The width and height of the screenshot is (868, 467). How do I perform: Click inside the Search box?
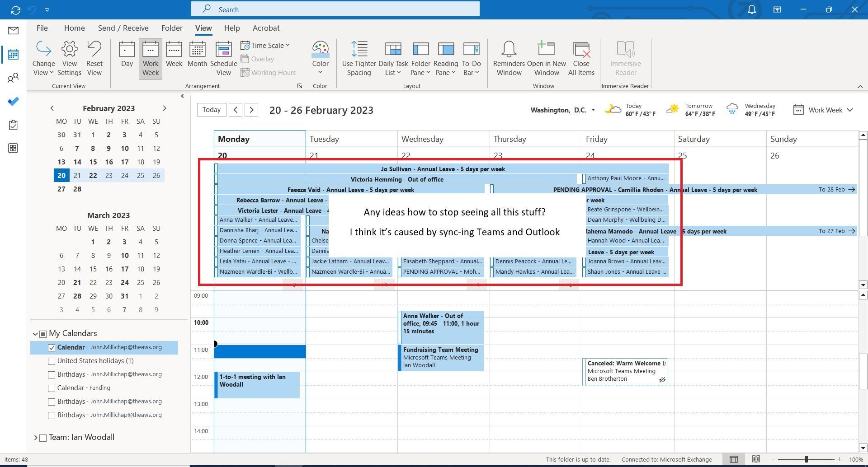pos(335,9)
